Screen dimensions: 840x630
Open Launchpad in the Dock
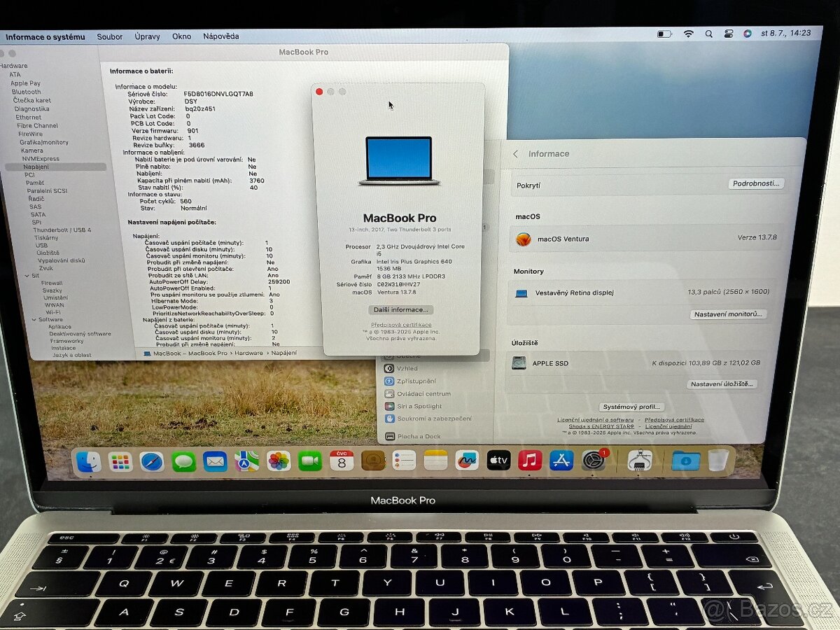point(120,461)
